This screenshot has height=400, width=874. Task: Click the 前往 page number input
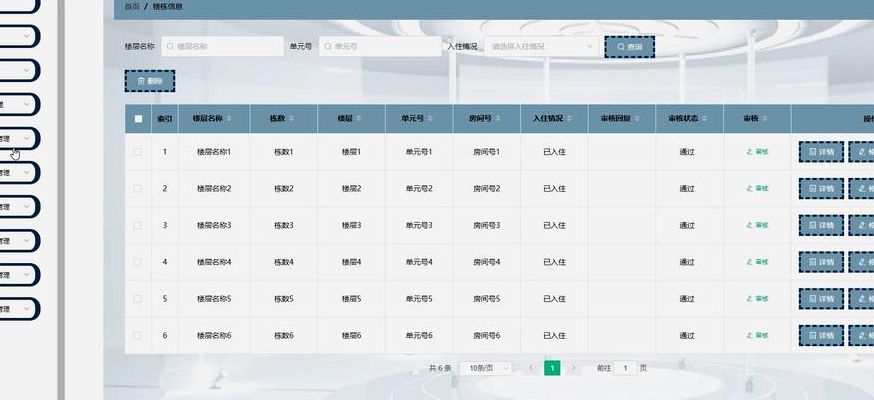pyautogui.click(x=625, y=368)
